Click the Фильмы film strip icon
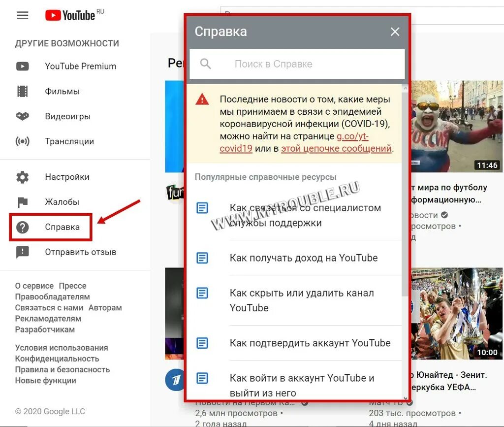Screen dimensions: 504x427 23,91
